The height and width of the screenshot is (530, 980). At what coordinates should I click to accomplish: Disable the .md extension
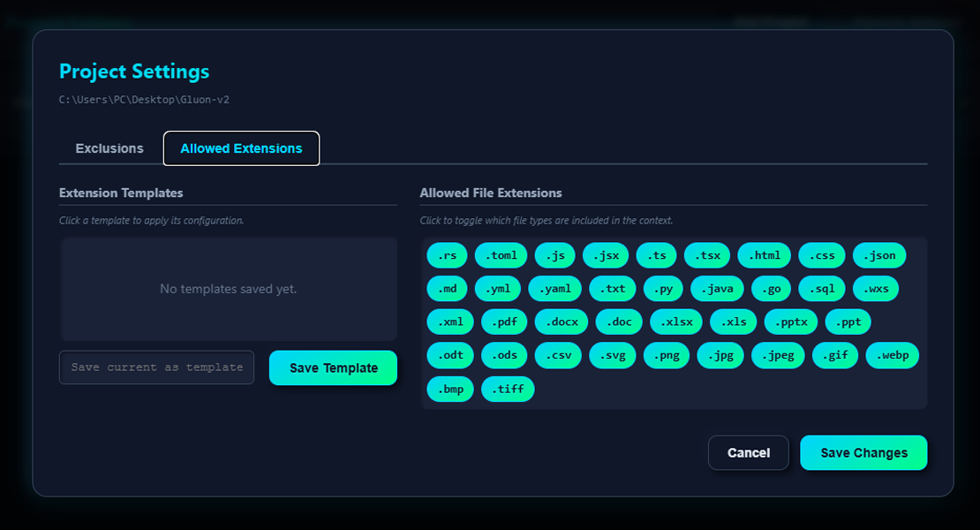pyautogui.click(x=447, y=288)
